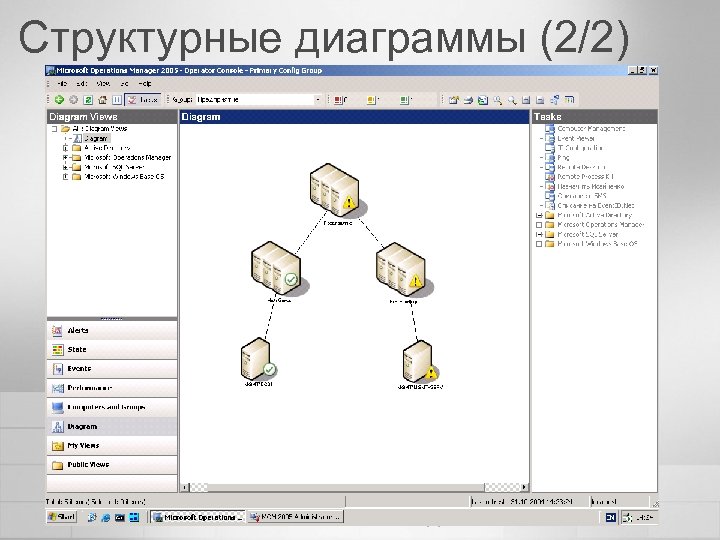Screen dimensions: 720x540
Task: Click the zoom out magnifier icon
Action: [512, 100]
